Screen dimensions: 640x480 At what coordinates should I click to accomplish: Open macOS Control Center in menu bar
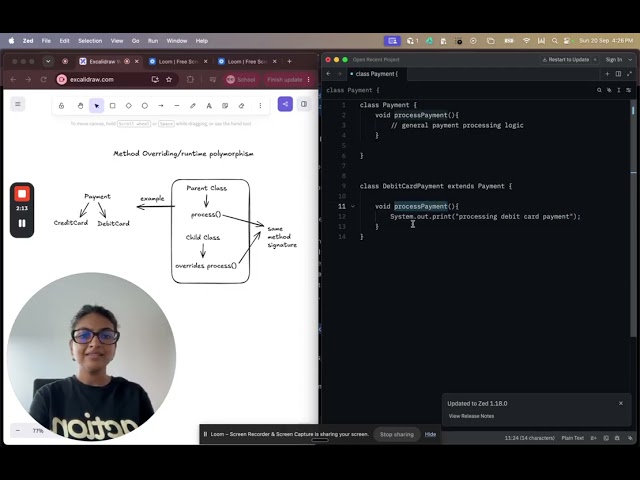click(567, 41)
